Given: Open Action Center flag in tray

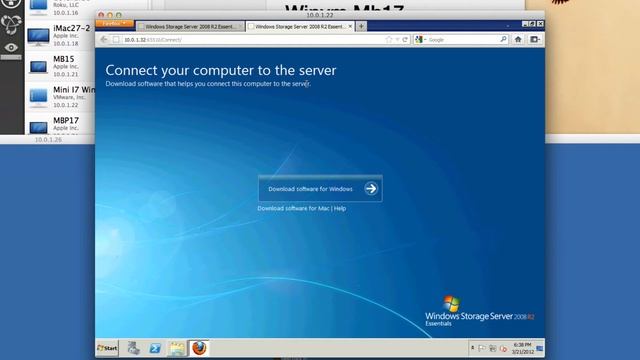Looking at the screenshot, I should tap(482, 348).
